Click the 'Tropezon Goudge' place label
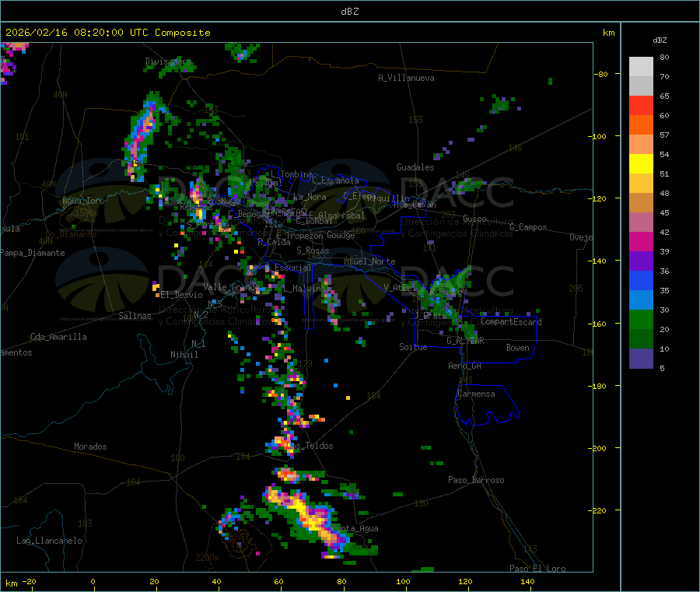Image resolution: width=700 pixels, height=592 pixels. (320, 235)
